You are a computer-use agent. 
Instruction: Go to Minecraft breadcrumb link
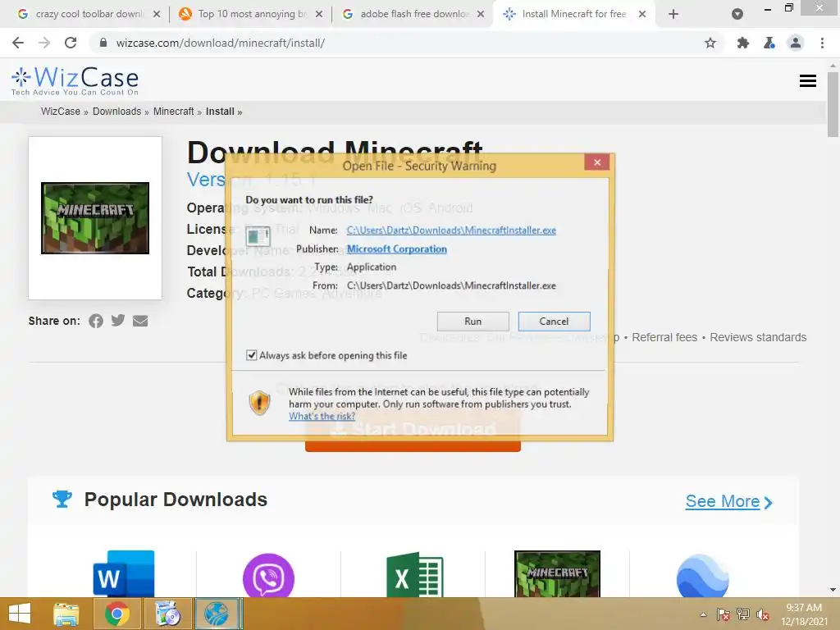(174, 112)
